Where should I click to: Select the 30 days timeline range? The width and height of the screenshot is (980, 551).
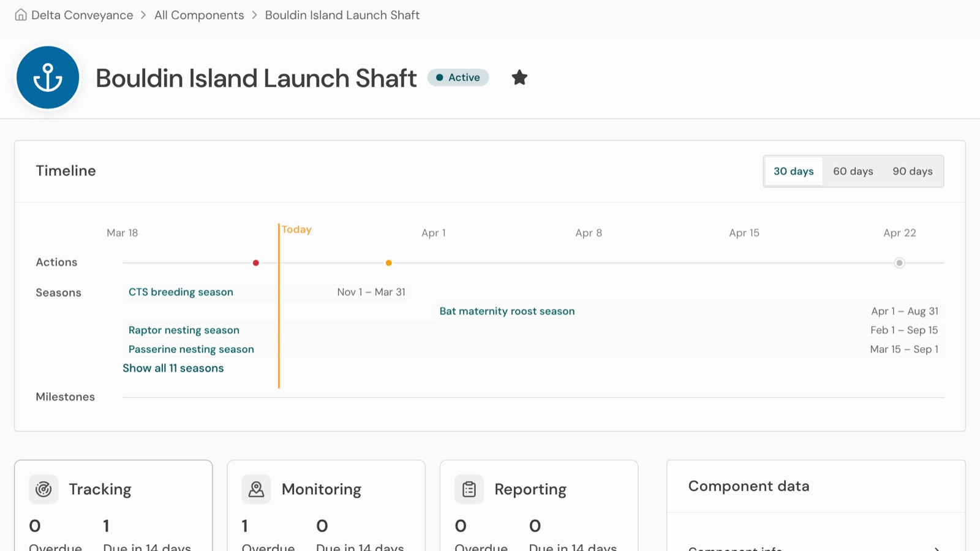click(794, 171)
